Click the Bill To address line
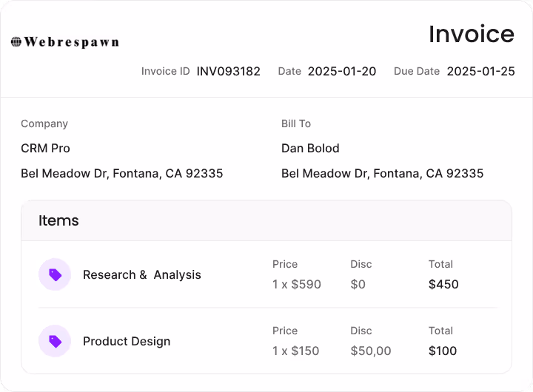 click(x=382, y=174)
